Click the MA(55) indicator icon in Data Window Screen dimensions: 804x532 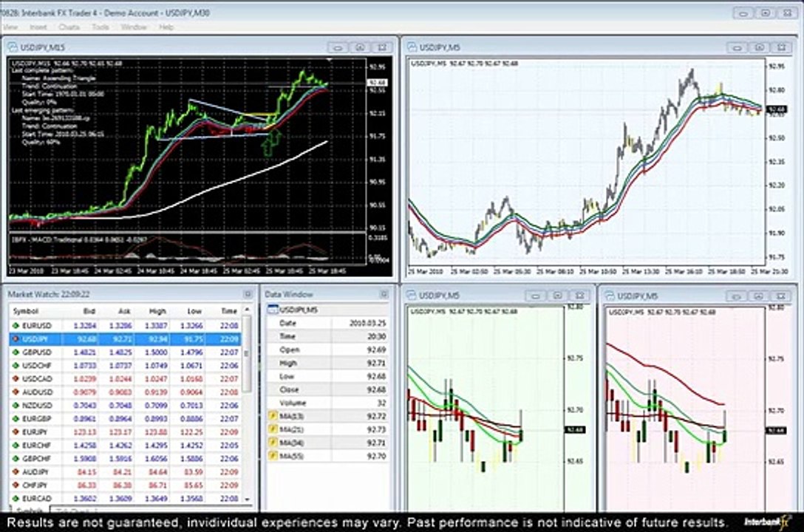point(273,456)
